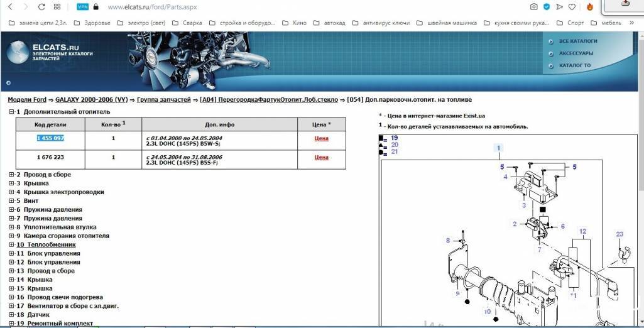Click the browser back arrow
This screenshot has height=328, width=644.
click(x=10, y=7)
